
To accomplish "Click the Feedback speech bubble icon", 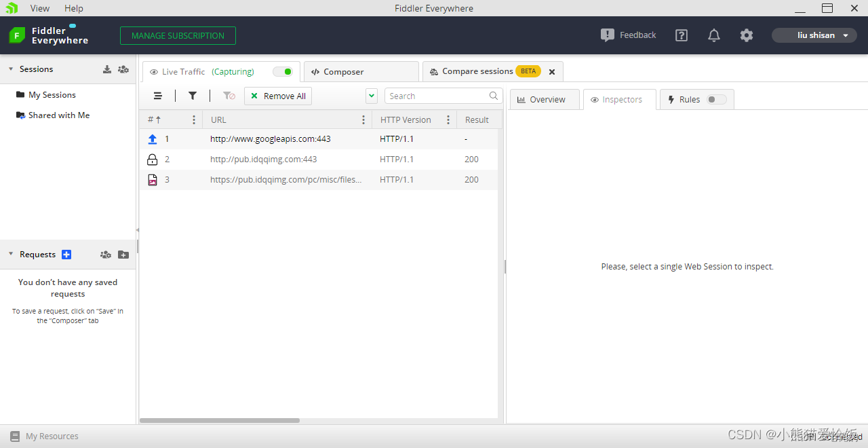I will point(608,35).
